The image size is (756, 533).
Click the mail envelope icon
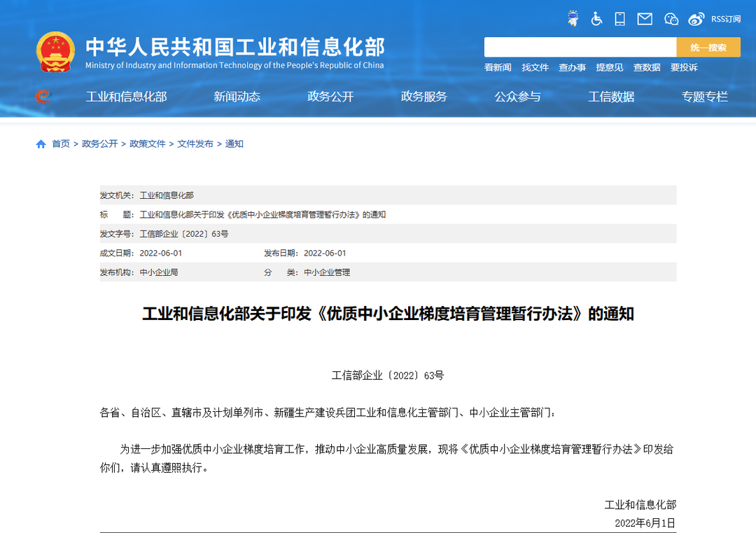coord(645,19)
